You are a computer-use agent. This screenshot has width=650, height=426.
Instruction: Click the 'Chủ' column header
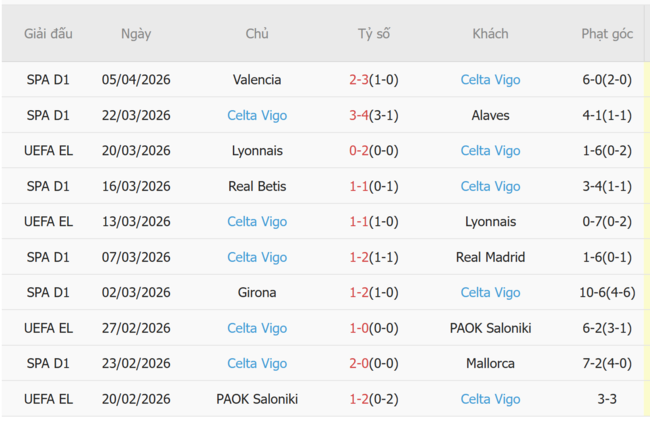coord(257,34)
